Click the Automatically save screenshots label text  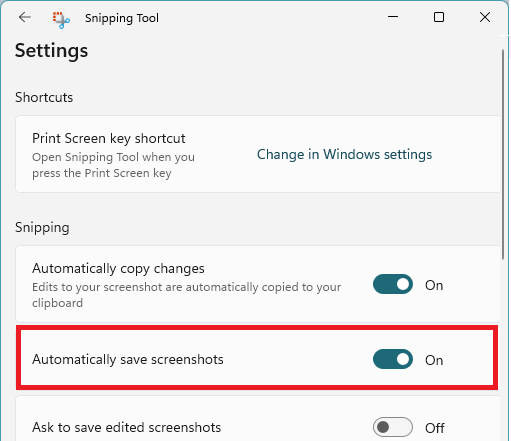tap(128, 359)
